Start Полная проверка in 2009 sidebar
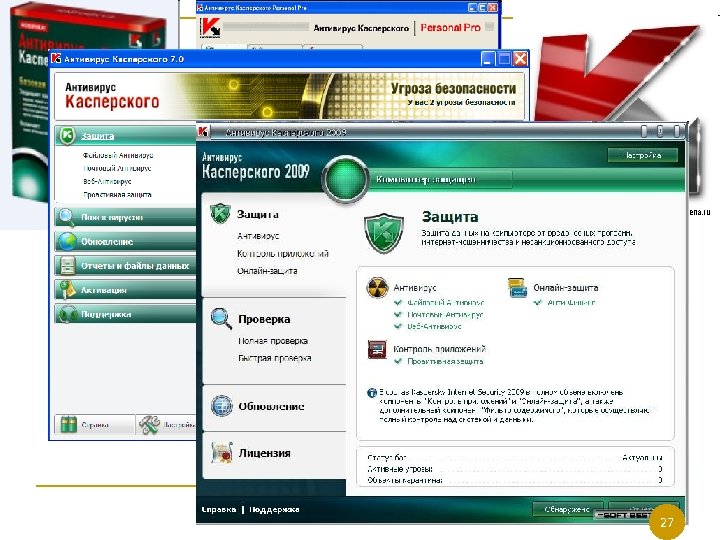 click(273, 341)
